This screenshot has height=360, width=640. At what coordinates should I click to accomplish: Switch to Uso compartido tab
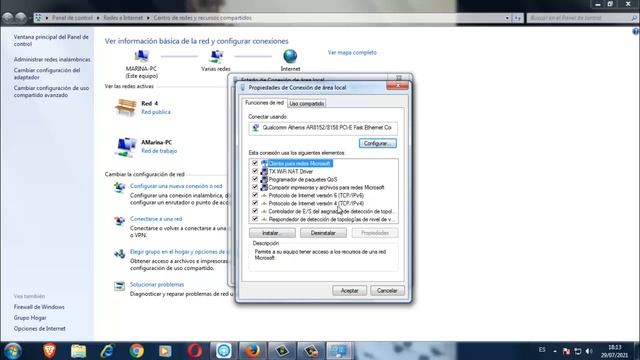tap(307, 104)
